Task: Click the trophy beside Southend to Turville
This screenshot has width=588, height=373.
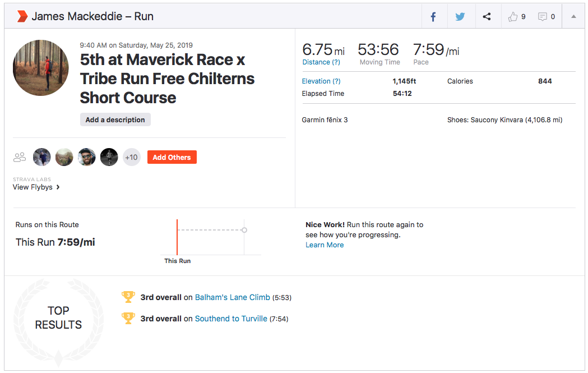Action: click(128, 318)
